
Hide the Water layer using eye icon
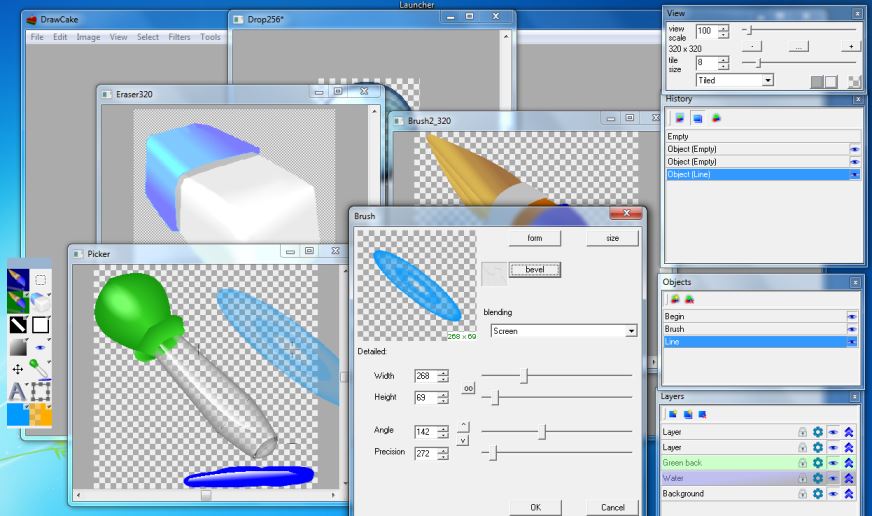(x=833, y=479)
